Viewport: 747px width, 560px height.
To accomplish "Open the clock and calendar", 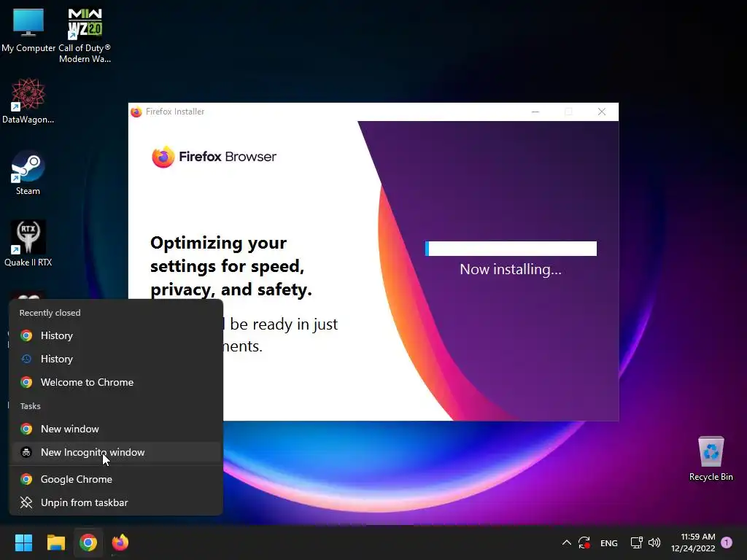I will click(693, 542).
